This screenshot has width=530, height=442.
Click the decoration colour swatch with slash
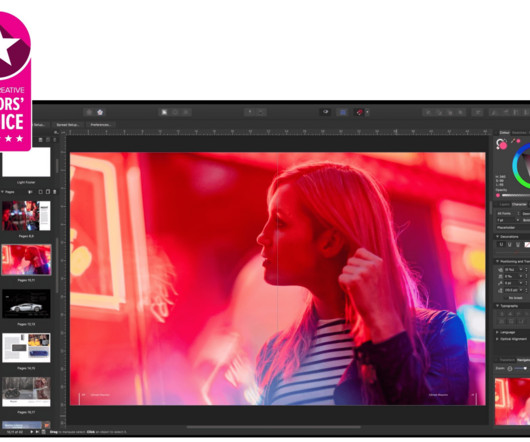527,245
